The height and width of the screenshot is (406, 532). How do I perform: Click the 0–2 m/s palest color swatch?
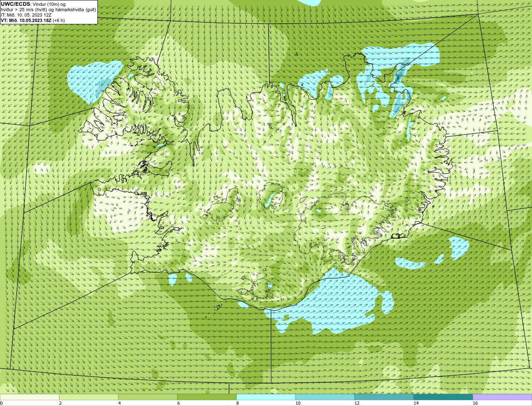(x=30, y=397)
